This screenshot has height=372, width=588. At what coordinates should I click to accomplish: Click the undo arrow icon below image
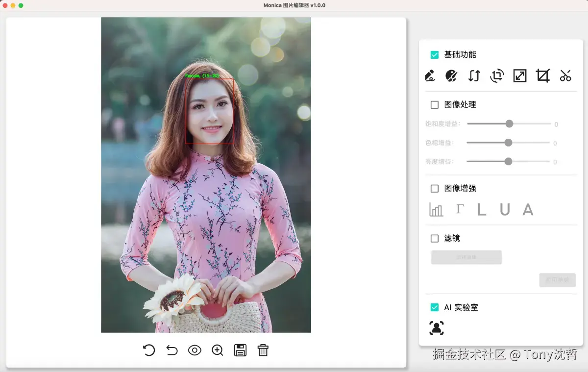click(172, 350)
